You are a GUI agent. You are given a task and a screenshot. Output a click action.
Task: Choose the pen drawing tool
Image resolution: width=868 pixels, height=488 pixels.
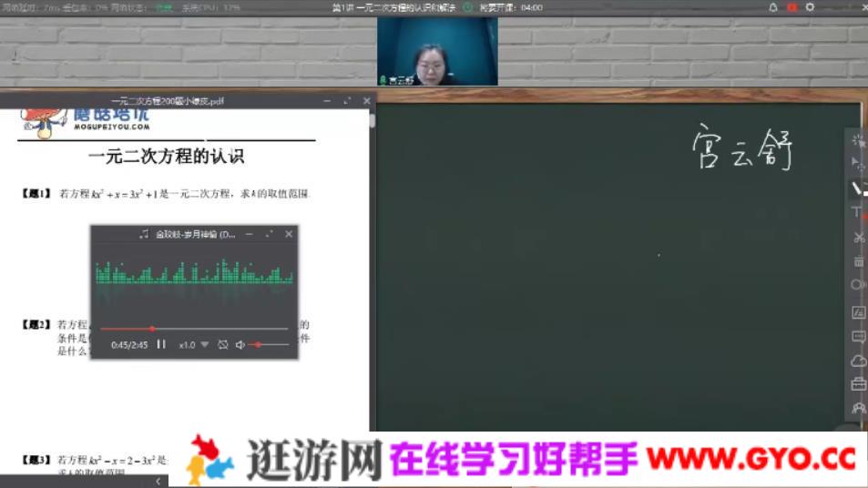coord(857,188)
